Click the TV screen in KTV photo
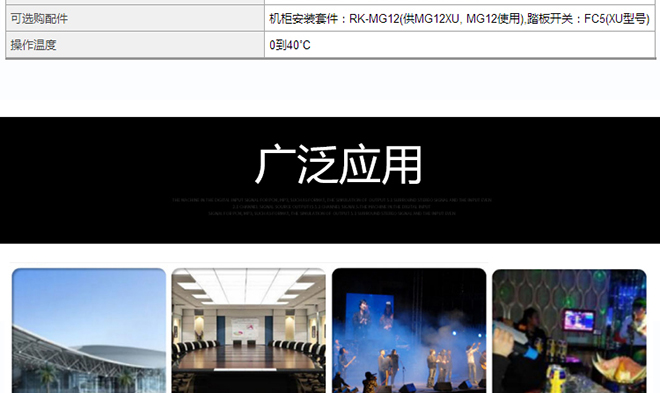This screenshot has width=660, height=393. tap(579, 321)
